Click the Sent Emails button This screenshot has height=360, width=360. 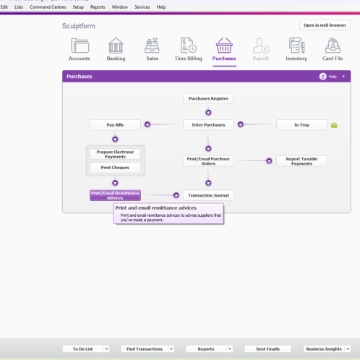click(268, 349)
